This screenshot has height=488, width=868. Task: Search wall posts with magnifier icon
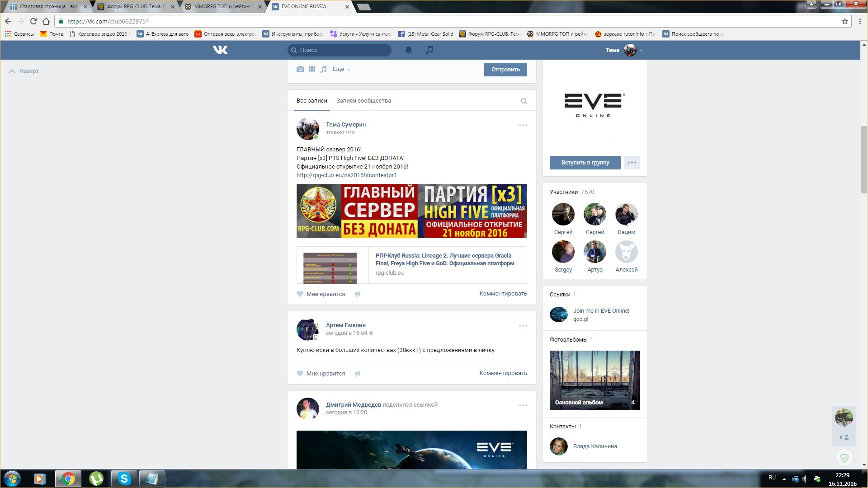524,101
